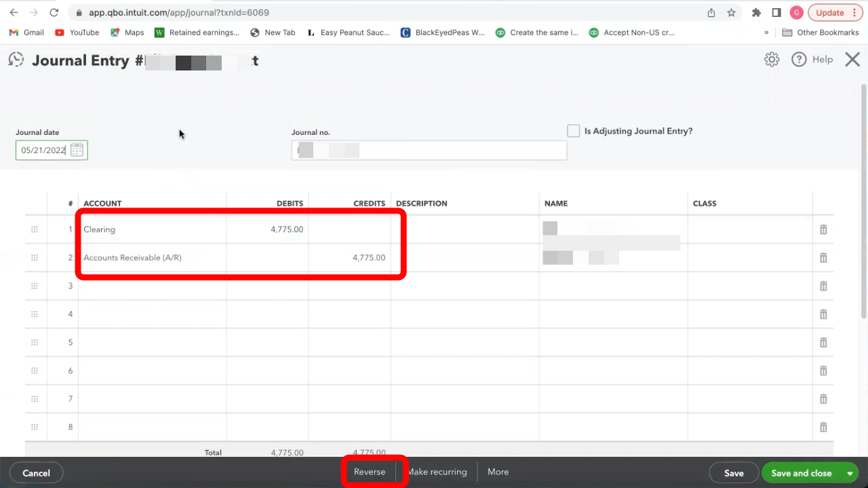This screenshot has height=488, width=868.
Task: Bookmark this page with the star icon
Action: (x=731, y=12)
